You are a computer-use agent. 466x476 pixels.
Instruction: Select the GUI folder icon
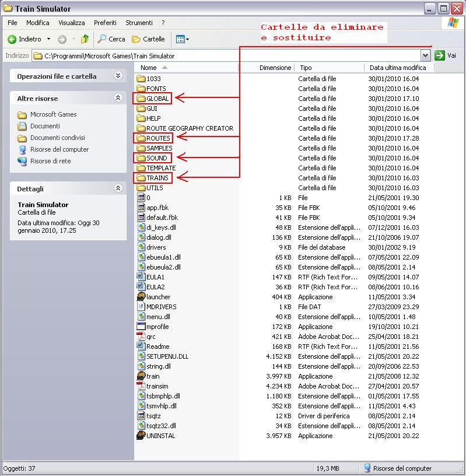pyautogui.click(x=141, y=108)
